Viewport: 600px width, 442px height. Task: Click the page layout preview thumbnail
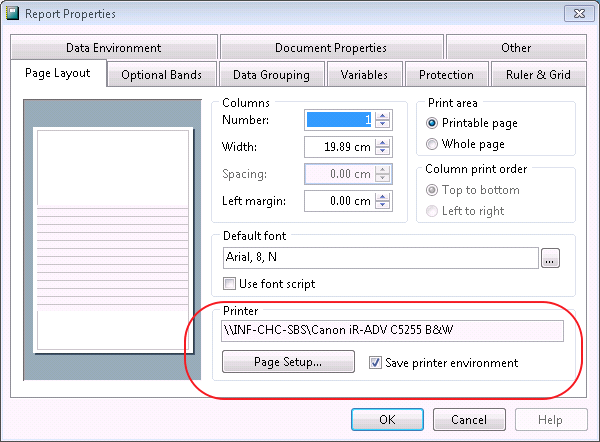(112, 240)
